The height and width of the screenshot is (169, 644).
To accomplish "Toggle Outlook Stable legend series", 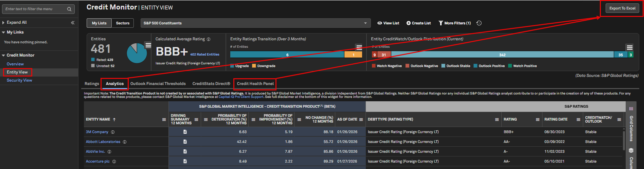I will tap(456, 66).
